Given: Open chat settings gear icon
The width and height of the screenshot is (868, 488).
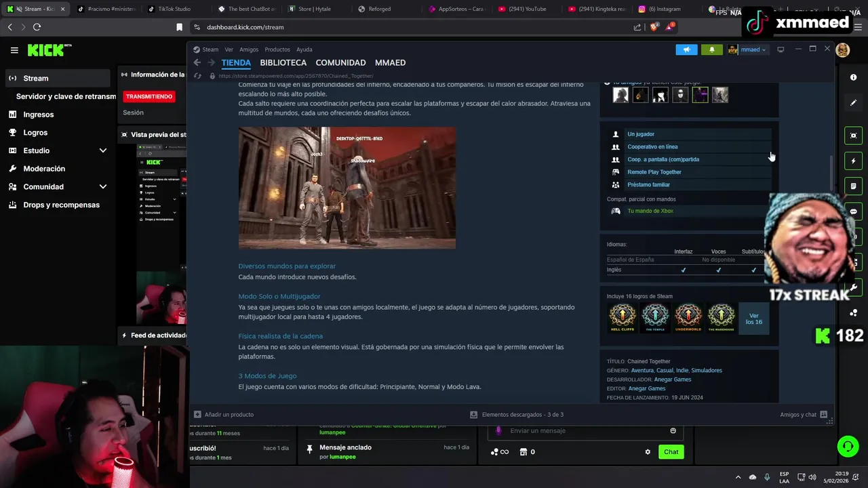Looking at the screenshot, I should [648, 452].
